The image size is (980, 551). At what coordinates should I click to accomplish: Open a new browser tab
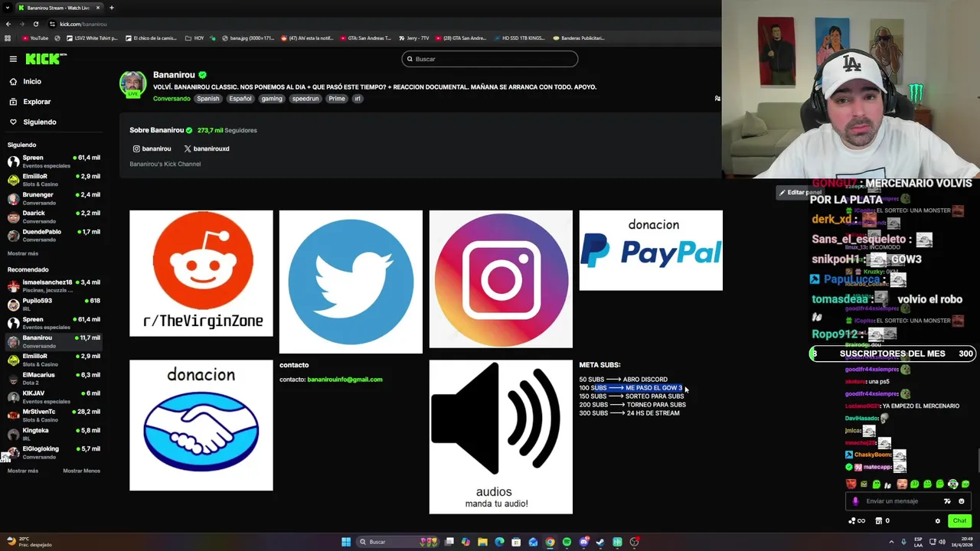tap(111, 8)
